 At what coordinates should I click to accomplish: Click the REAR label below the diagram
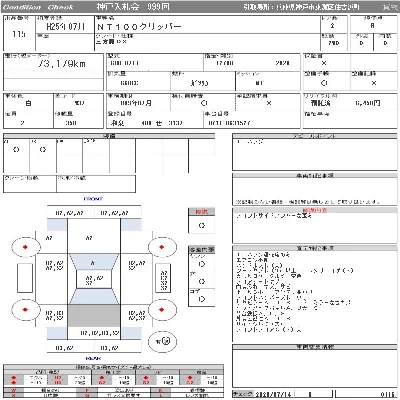coord(93,358)
